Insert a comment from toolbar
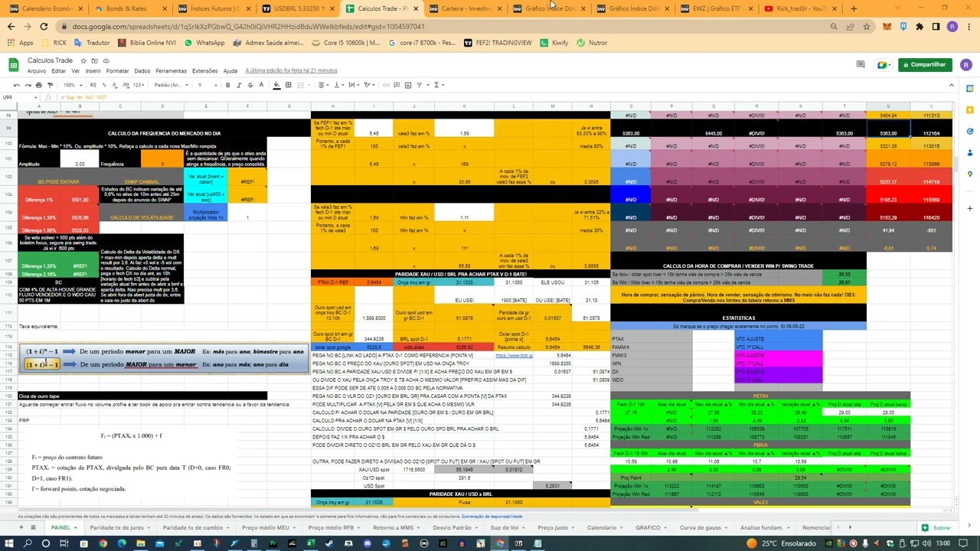The image size is (980, 551). [x=397, y=85]
